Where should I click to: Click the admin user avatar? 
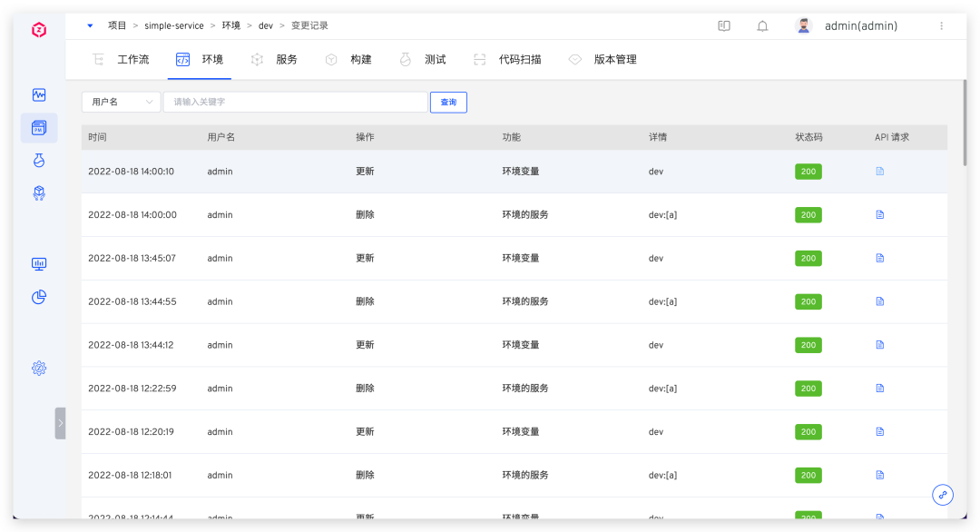pyautogui.click(x=804, y=25)
